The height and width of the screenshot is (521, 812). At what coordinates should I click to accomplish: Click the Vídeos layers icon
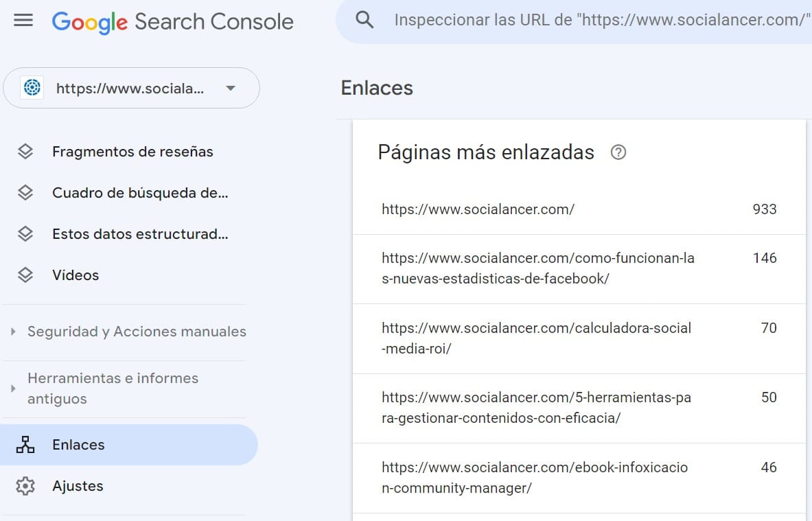click(x=25, y=275)
